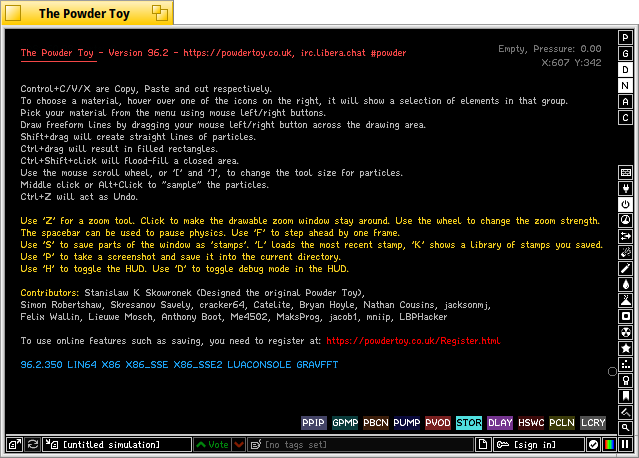Open the Tools menu icon
Image resolution: width=639 pixels, height=458 pixels.
click(626, 380)
